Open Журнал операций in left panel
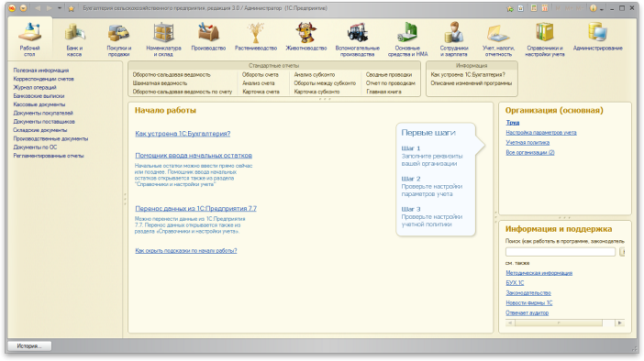The width and height of the screenshot is (644, 361). point(35,87)
